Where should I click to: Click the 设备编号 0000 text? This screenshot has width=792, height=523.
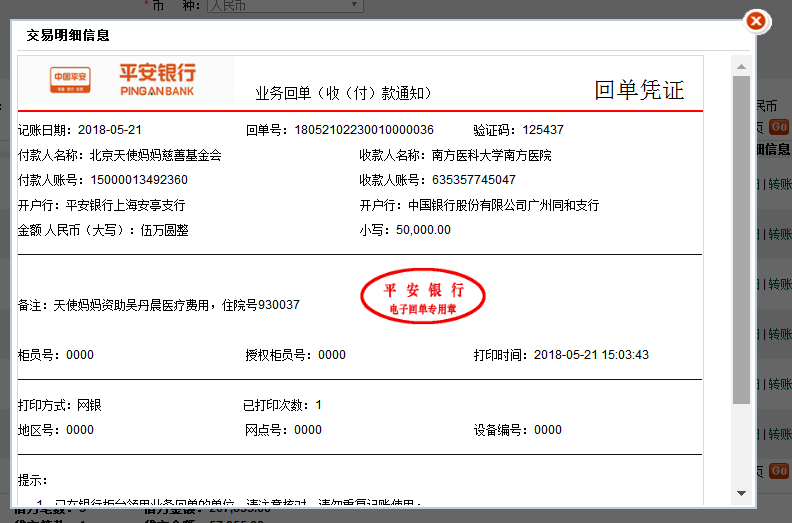pyautogui.click(x=518, y=430)
